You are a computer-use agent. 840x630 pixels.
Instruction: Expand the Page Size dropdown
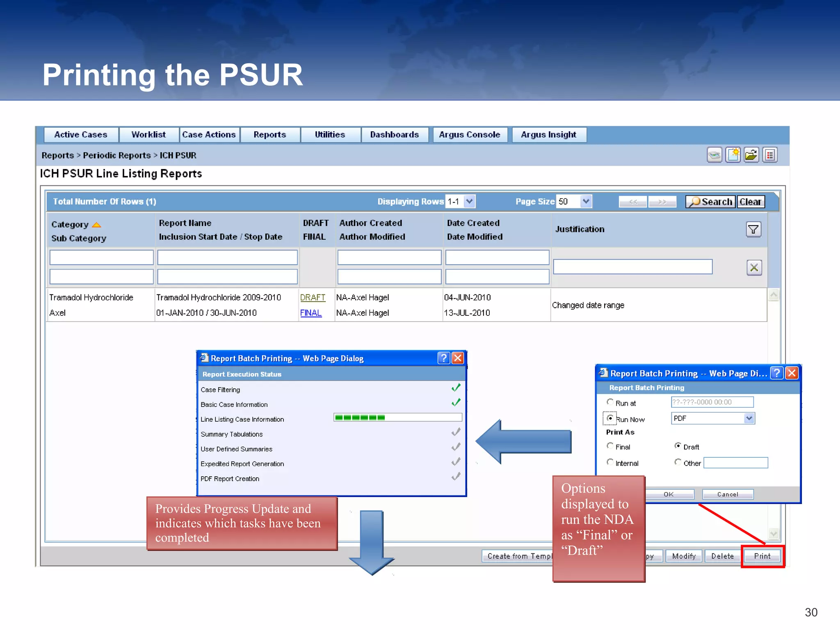pyautogui.click(x=586, y=201)
